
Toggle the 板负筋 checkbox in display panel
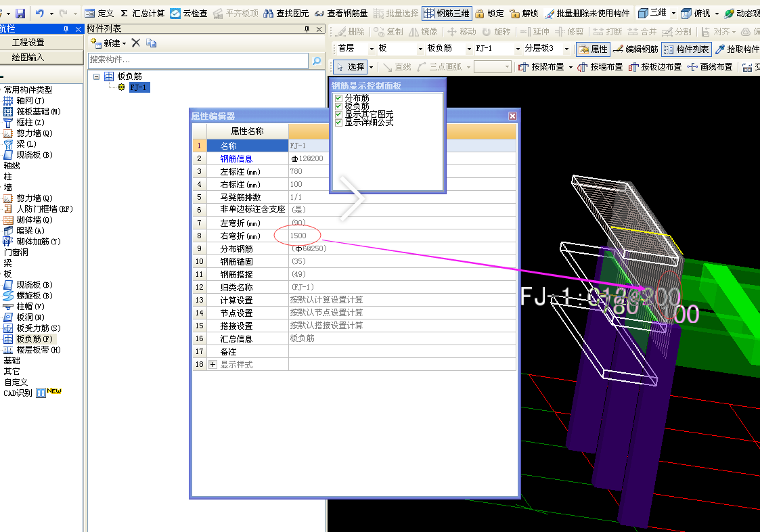coord(339,106)
